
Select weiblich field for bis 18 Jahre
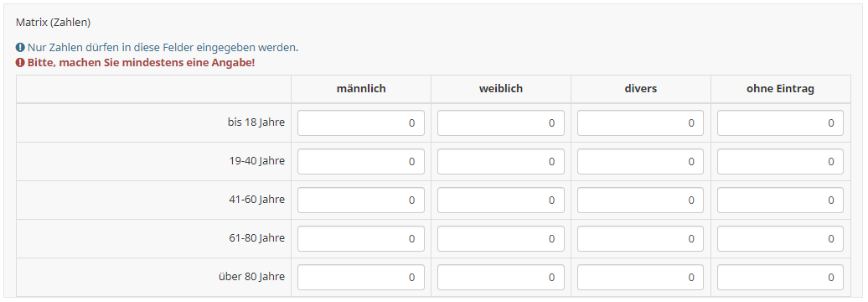pos(501,123)
